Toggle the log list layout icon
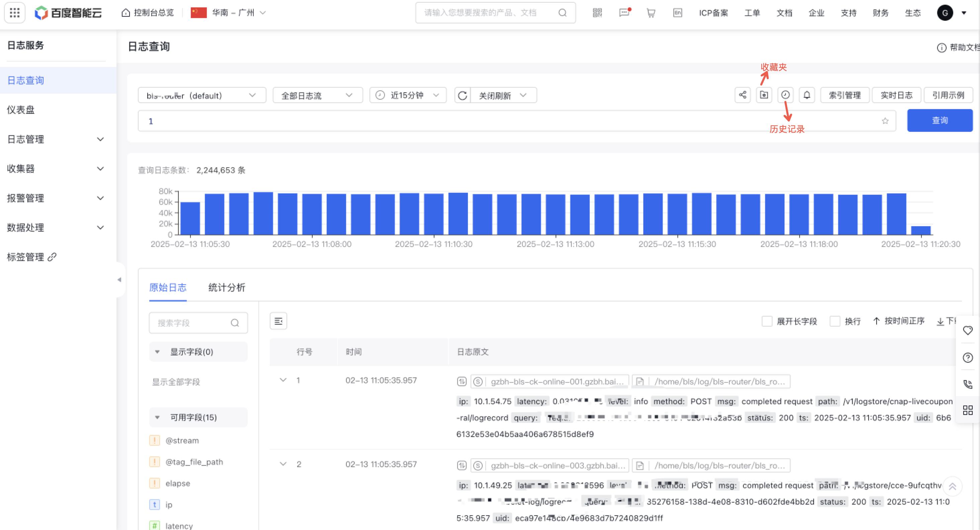This screenshot has height=530, width=980. click(278, 321)
